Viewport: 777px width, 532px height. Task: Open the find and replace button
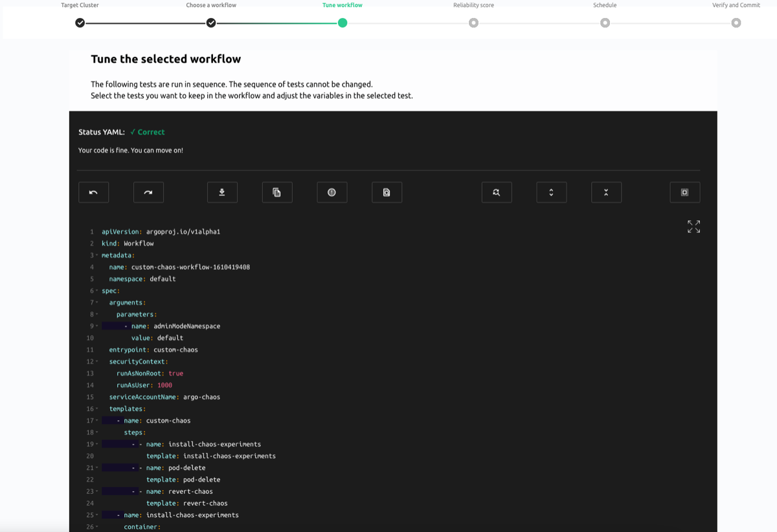coord(497,192)
